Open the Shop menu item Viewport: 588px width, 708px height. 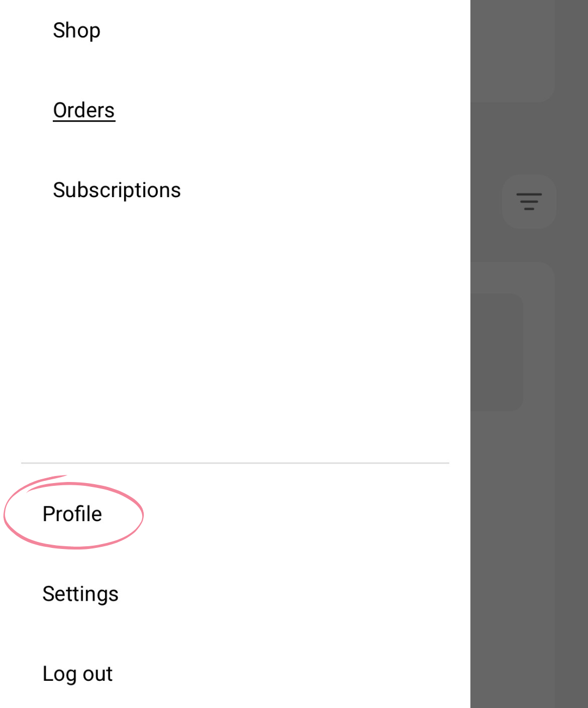(x=77, y=30)
